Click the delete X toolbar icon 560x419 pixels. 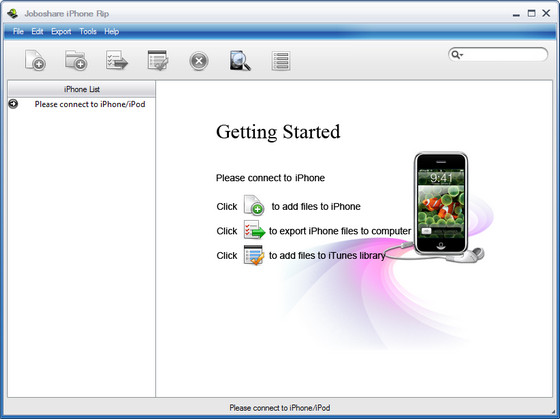point(199,61)
